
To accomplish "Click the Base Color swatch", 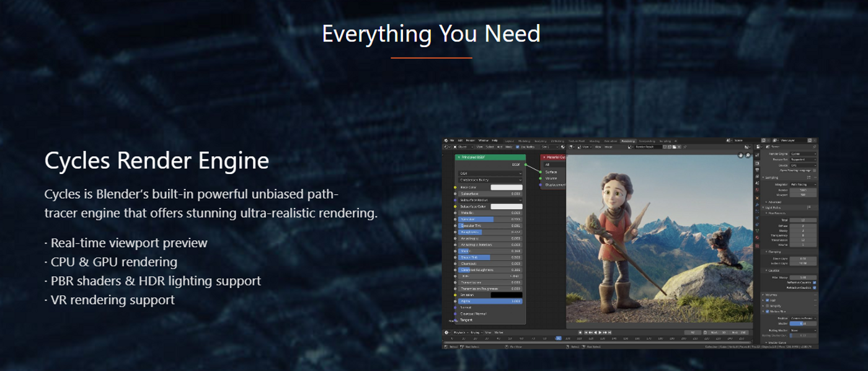I will [507, 187].
